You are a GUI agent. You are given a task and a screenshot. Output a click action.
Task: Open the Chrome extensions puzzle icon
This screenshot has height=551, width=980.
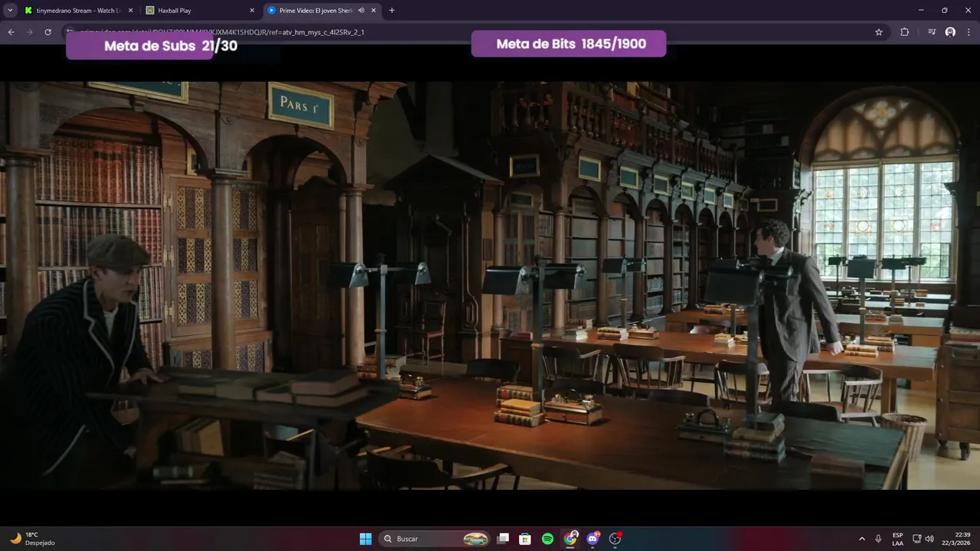click(x=904, y=32)
